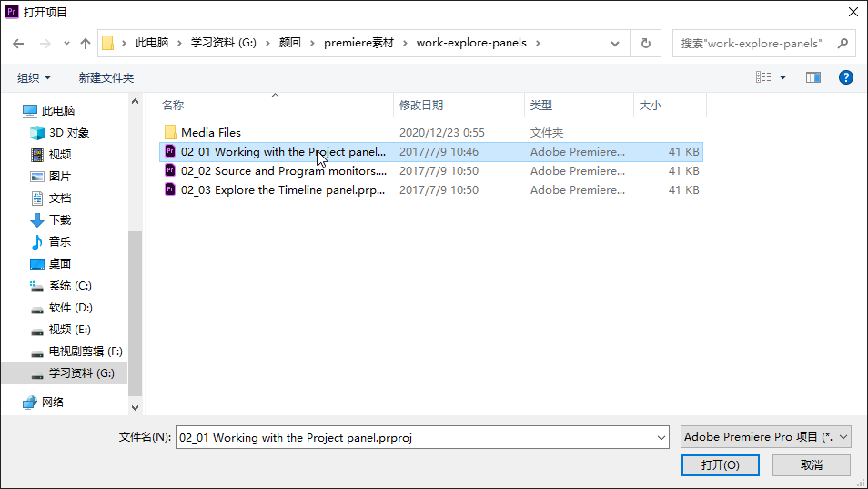This screenshot has width=868, height=489.
Task: Click the Media Files folder icon
Action: point(170,132)
